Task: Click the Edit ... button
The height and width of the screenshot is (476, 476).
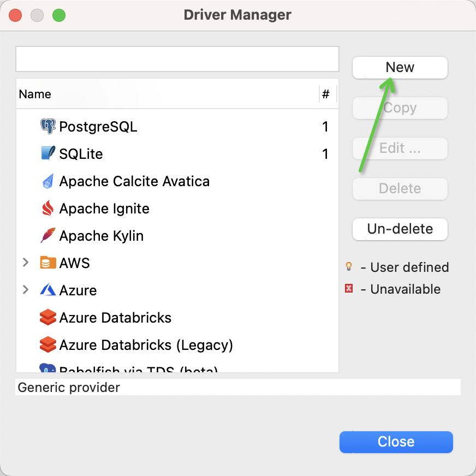Action: (400, 148)
